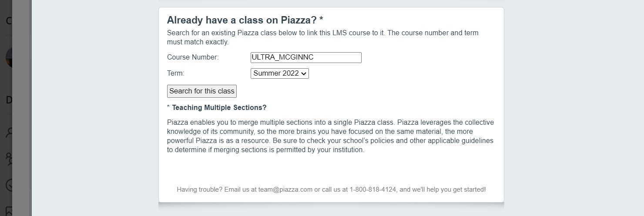Click the Teaching Multiple Sections? heading

219,107
